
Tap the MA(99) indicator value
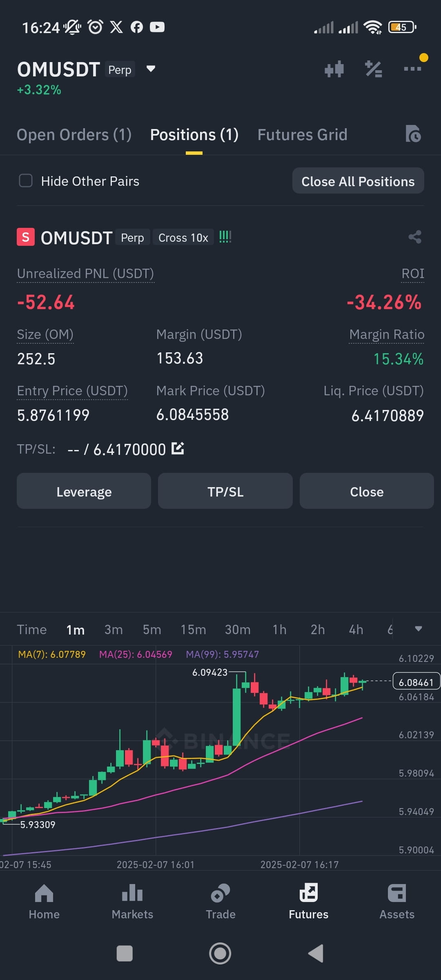point(223,655)
